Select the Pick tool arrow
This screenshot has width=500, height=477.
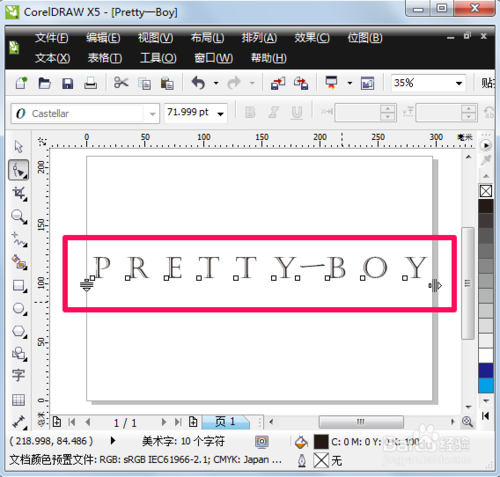tap(19, 147)
